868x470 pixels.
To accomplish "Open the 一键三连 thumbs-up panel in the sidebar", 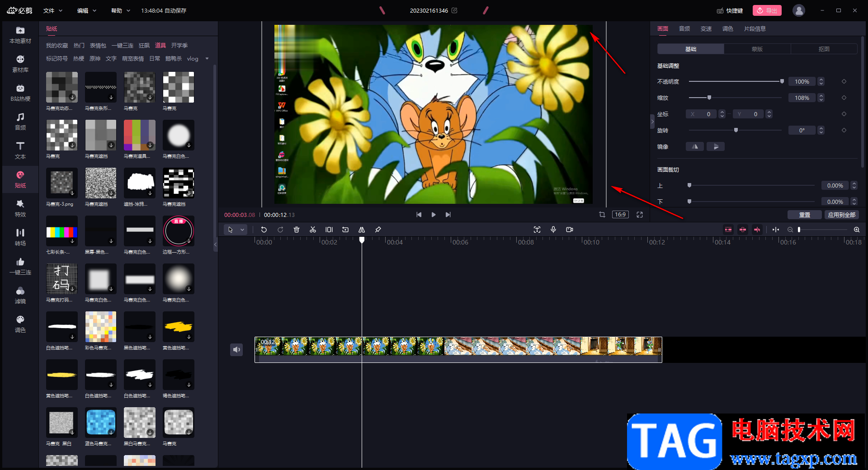I will click(20, 267).
